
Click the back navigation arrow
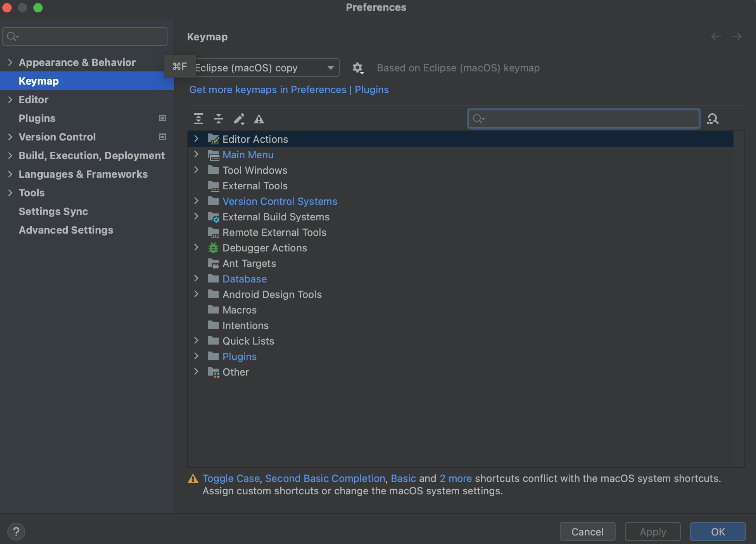pyautogui.click(x=716, y=37)
